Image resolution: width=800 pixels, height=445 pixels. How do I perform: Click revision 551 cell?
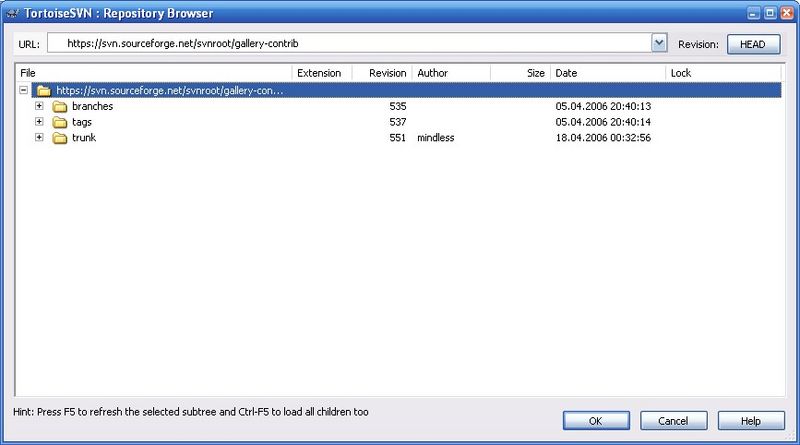click(397, 138)
